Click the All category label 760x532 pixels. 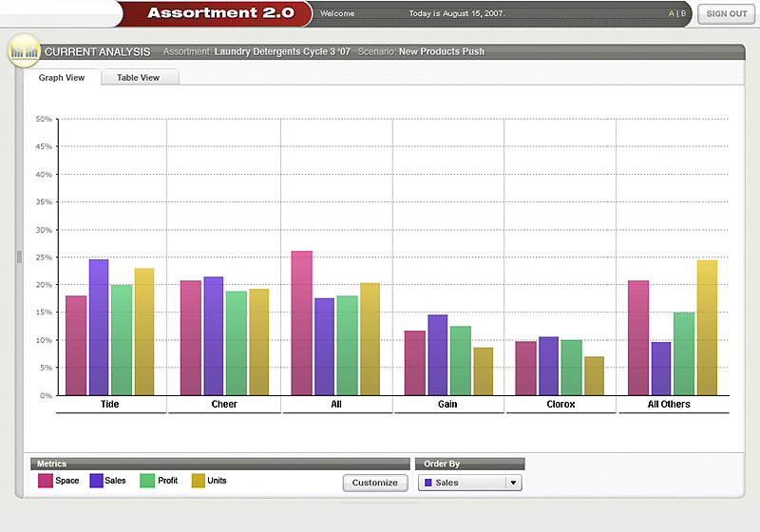click(336, 404)
